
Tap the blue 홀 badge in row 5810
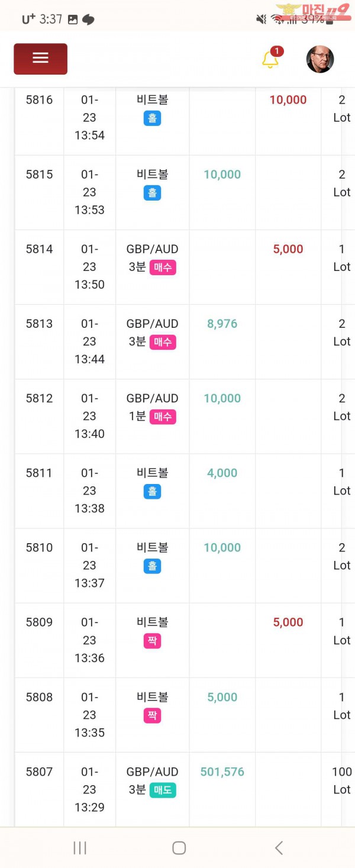click(152, 566)
